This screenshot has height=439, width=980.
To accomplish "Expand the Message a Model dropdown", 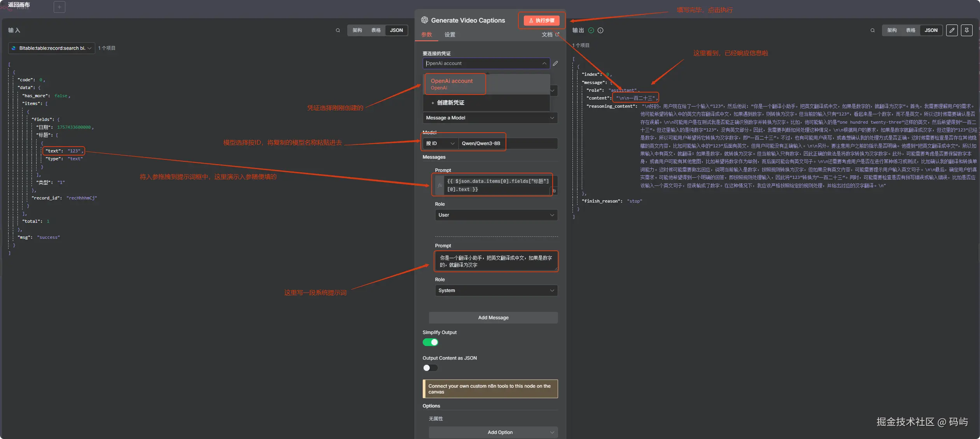I will click(x=490, y=118).
